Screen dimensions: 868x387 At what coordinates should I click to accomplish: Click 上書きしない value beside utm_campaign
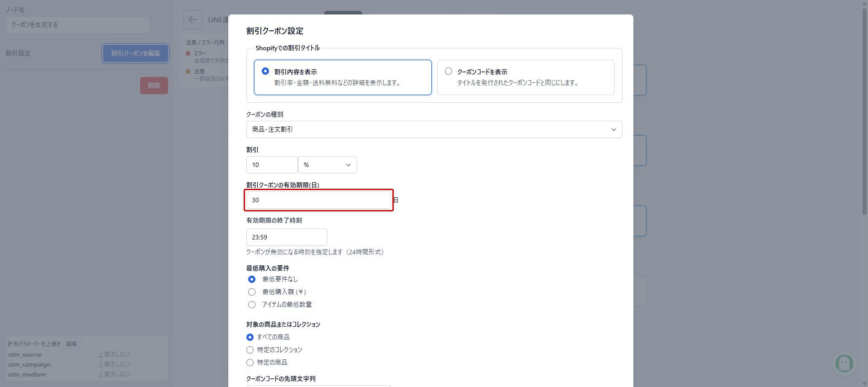coord(114,364)
